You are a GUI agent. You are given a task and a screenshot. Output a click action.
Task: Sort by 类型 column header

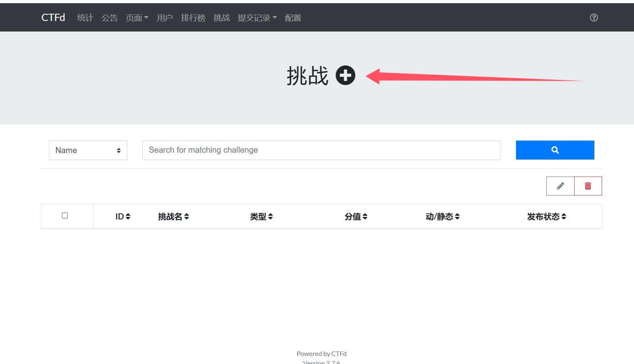click(261, 217)
